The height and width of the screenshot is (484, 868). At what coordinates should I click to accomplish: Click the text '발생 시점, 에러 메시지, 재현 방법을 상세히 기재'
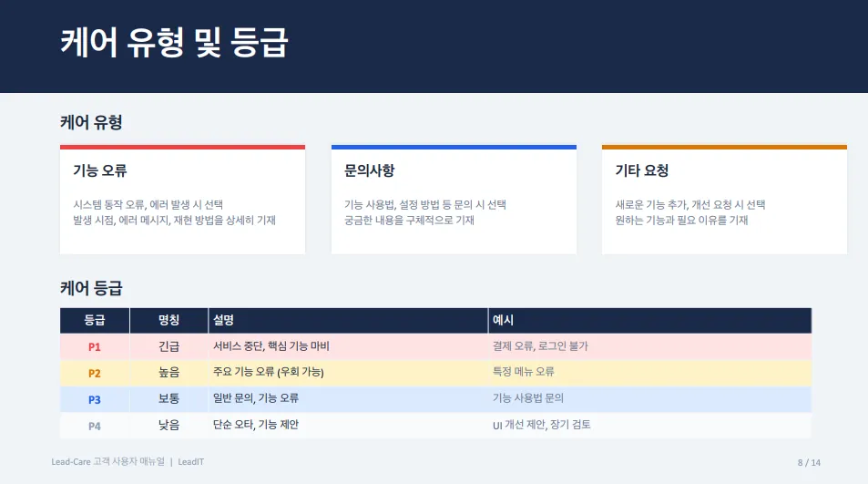click(174, 220)
